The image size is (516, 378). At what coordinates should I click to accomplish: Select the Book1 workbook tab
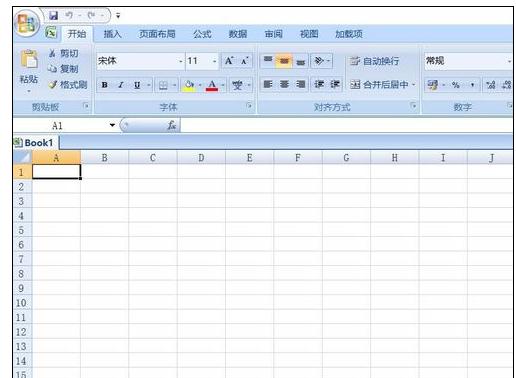[x=35, y=143]
